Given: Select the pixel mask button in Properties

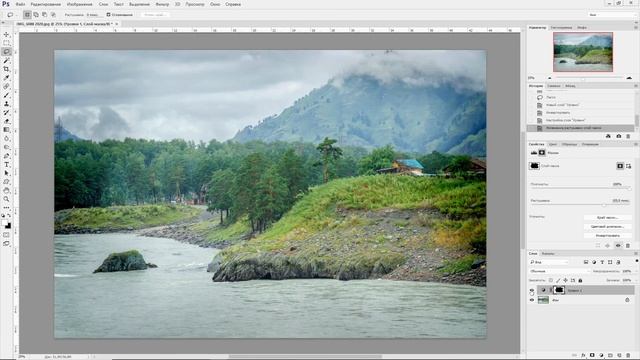Looking at the screenshot, I should tap(620, 166).
